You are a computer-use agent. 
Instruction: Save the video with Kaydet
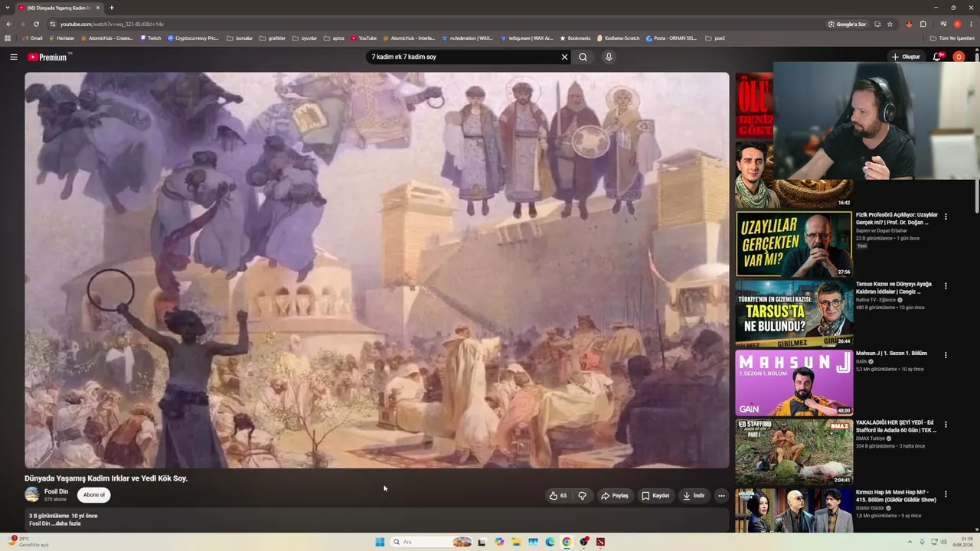655,496
